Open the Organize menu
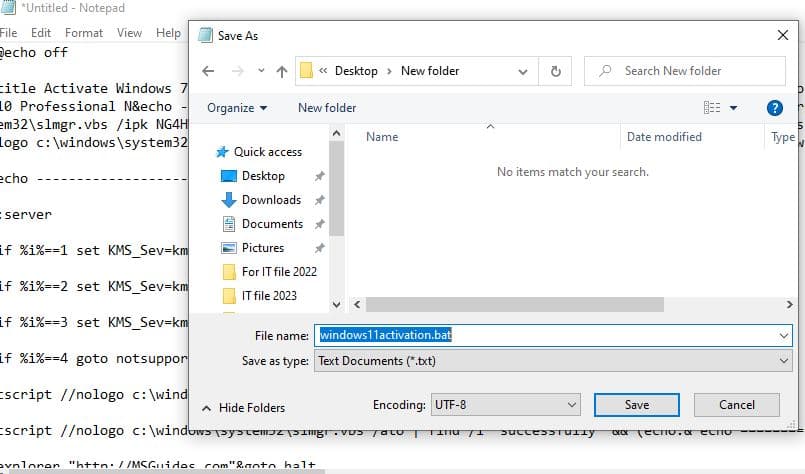This screenshot has height=474, width=805. 237,108
